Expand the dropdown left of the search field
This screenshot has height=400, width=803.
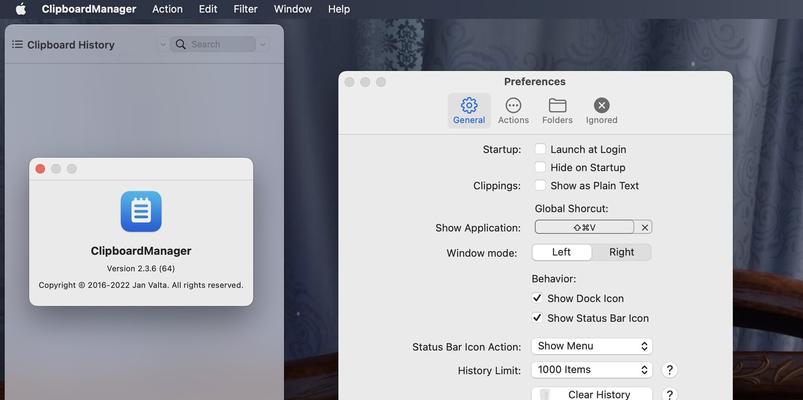tap(163, 45)
